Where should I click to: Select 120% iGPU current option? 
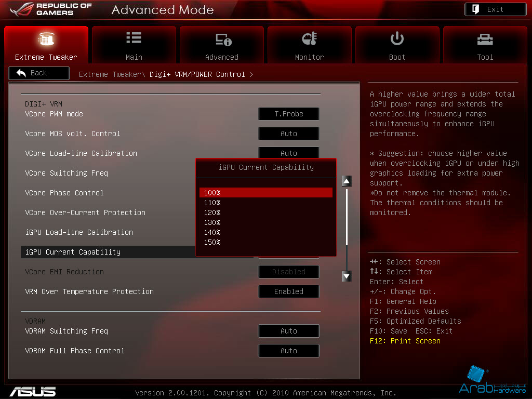[212, 212]
